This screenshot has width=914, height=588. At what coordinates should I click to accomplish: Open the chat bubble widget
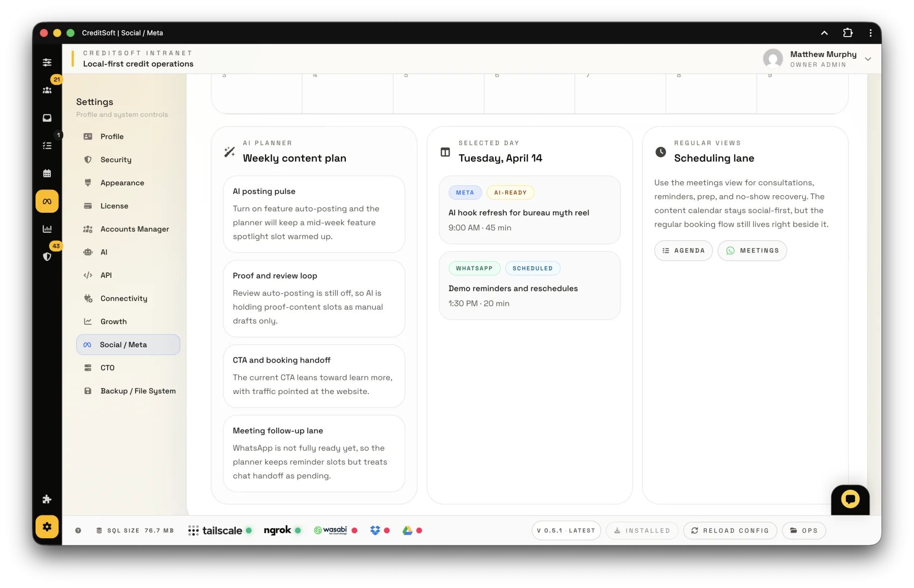pyautogui.click(x=850, y=499)
